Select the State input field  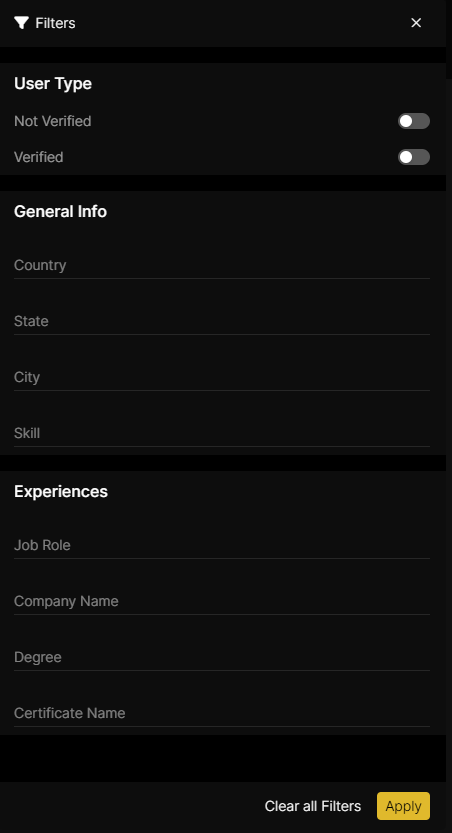coord(222,321)
